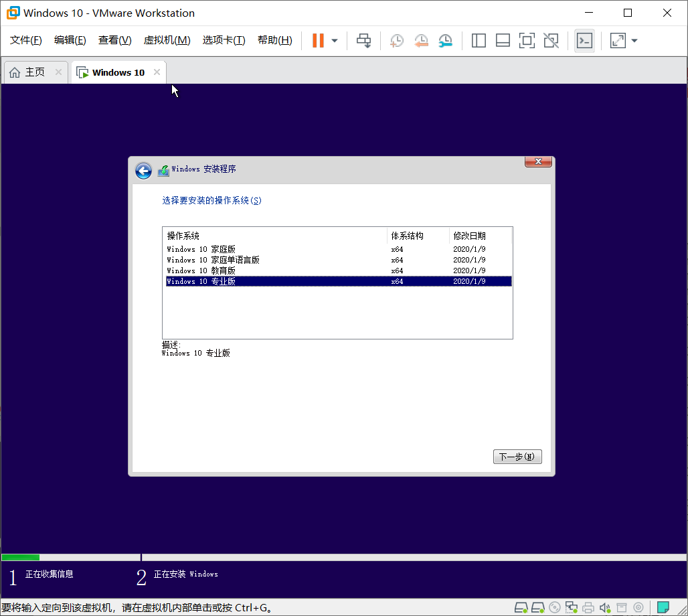Viewport: 688px width, 616px height.
Task: Click the 选择要安装的操作系统(S) label
Action: point(212,200)
